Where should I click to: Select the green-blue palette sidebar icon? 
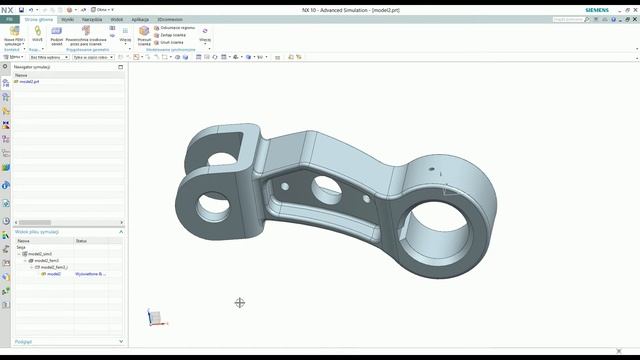click(x=6, y=167)
